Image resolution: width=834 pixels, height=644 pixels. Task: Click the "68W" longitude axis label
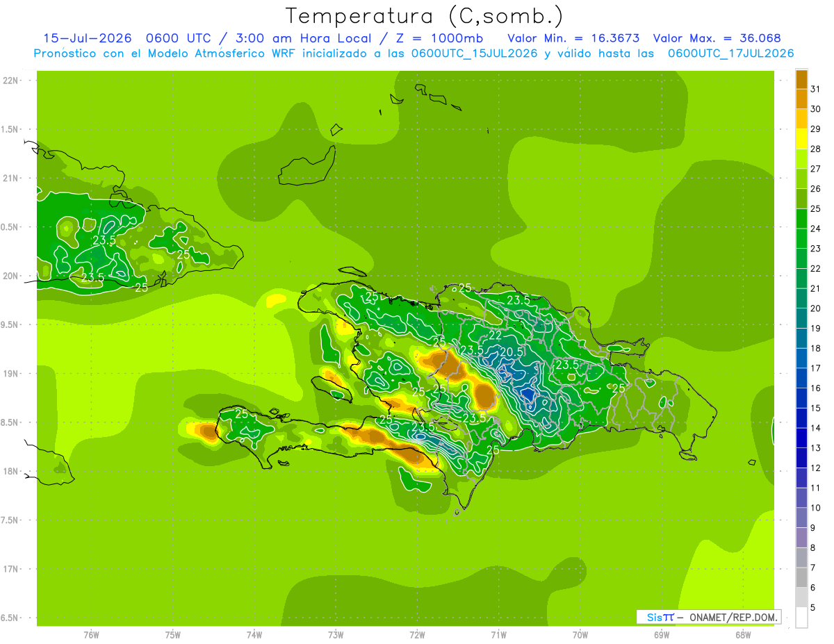pos(742,634)
